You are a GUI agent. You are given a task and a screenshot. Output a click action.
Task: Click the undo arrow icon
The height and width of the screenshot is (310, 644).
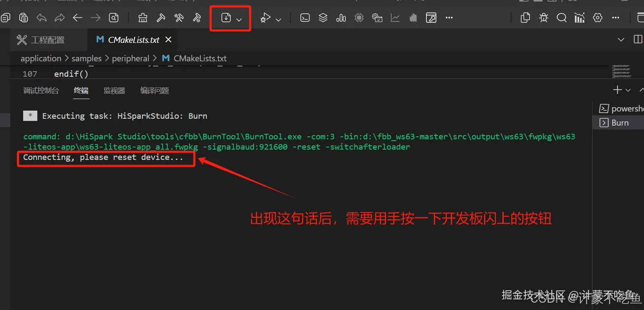(42, 18)
